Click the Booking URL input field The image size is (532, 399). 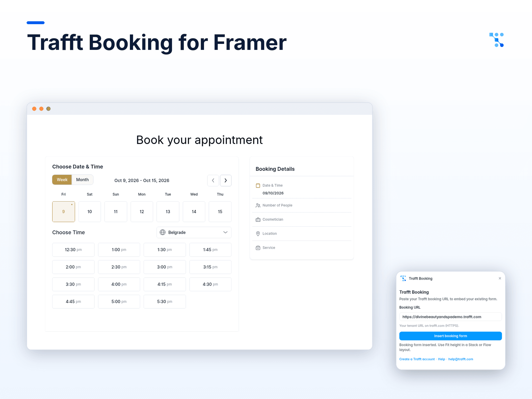(450, 317)
